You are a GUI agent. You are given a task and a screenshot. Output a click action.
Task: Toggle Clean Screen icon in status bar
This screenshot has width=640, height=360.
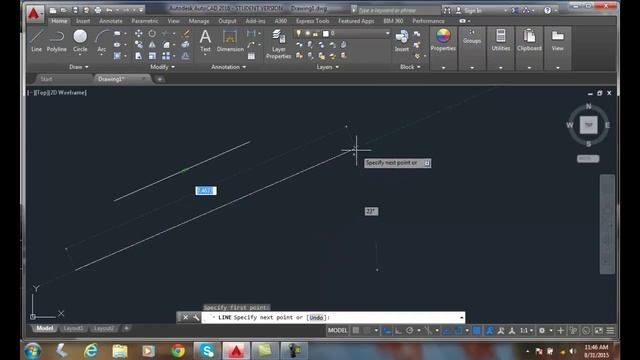[598, 331]
